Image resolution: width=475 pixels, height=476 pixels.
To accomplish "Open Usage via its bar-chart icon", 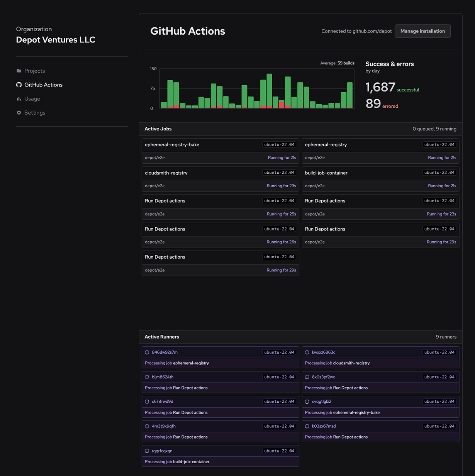I will tap(19, 98).
